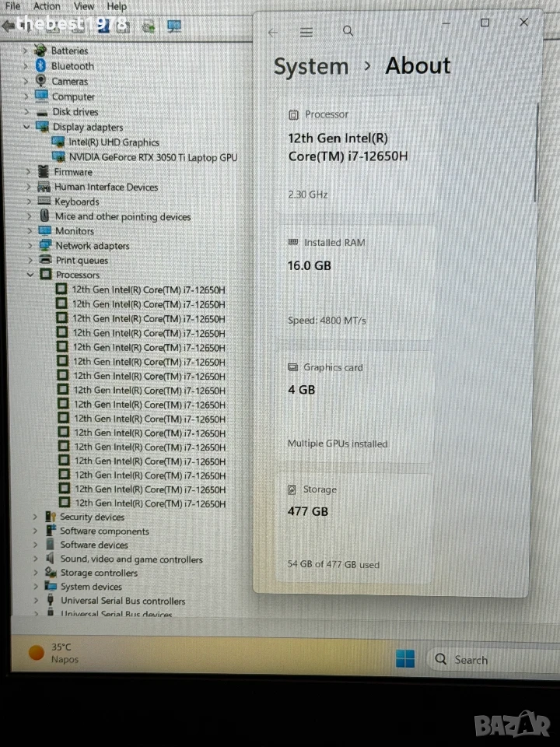Screen dimensions: 560x747
Task: Click the Settings search magnifier icon
Action: pos(348,31)
